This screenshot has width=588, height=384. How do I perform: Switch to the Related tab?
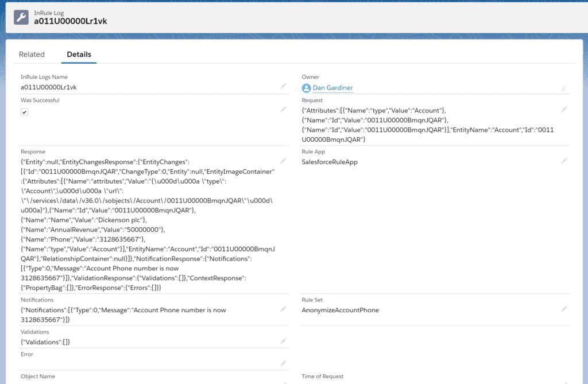pyautogui.click(x=32, y=55)
